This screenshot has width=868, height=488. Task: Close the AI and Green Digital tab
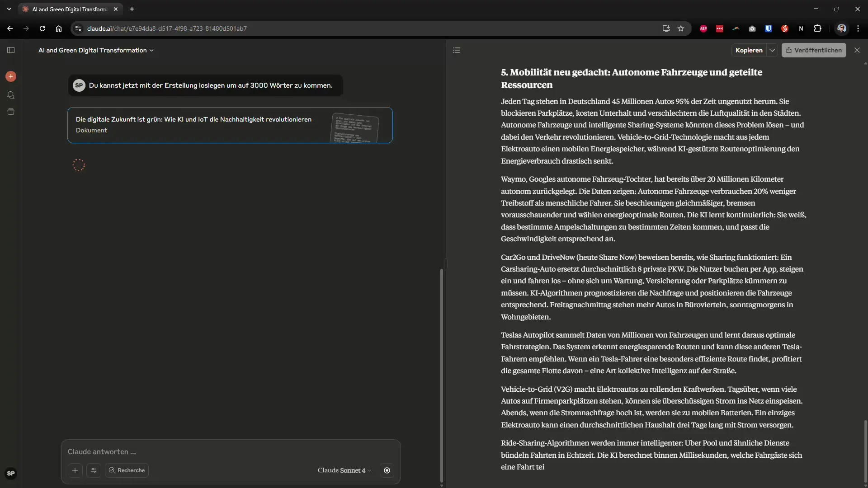116,9
